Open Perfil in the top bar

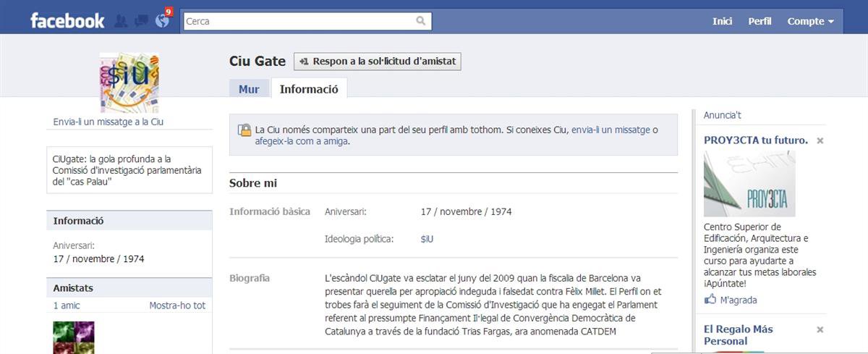[x=759, y=21]
